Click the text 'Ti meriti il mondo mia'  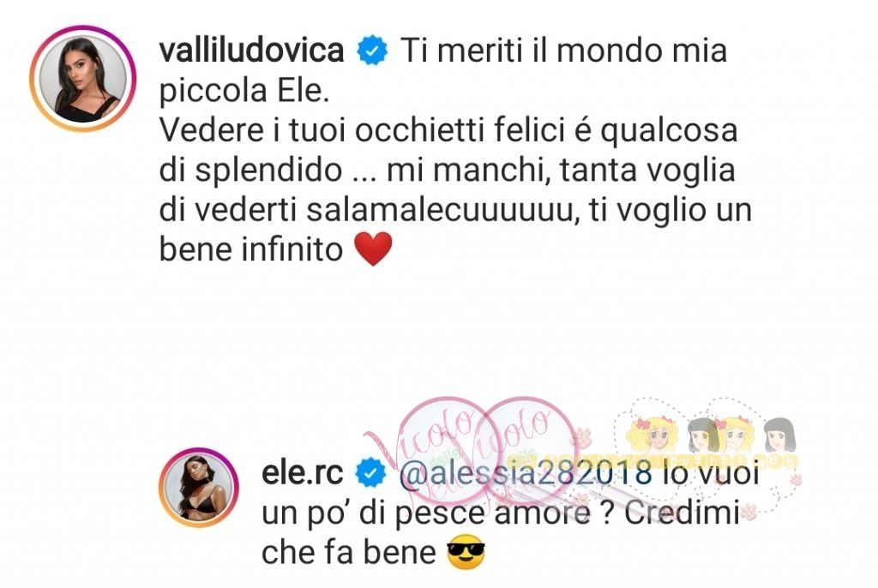pos(564,50)
